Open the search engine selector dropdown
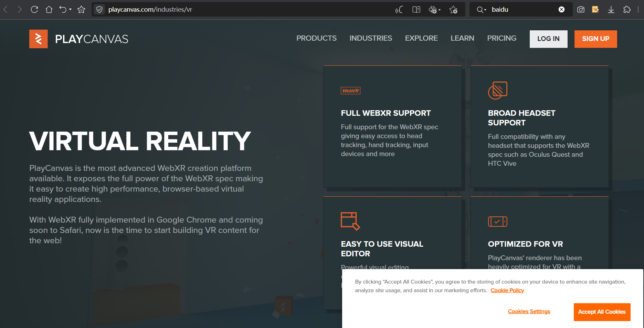Viewport: 644px width, 328px height. point(482,10)
